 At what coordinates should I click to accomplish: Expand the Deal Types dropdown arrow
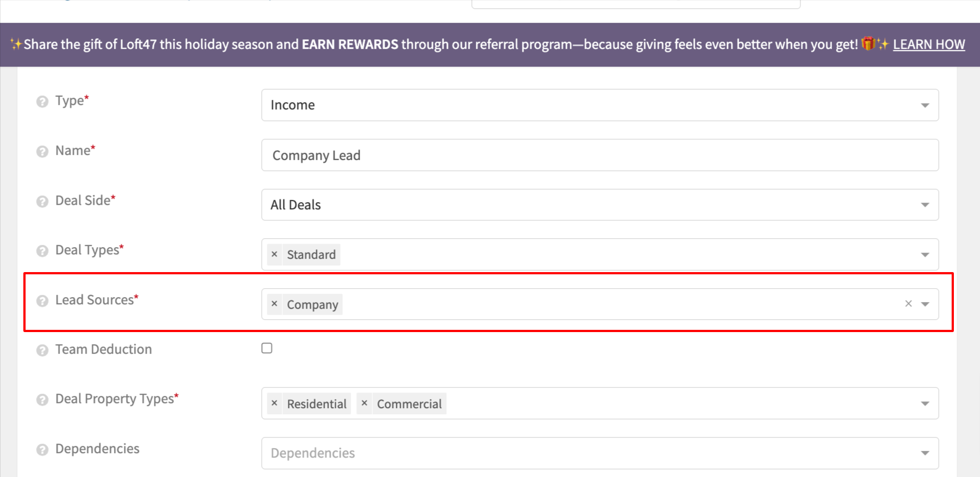[925, 255]
